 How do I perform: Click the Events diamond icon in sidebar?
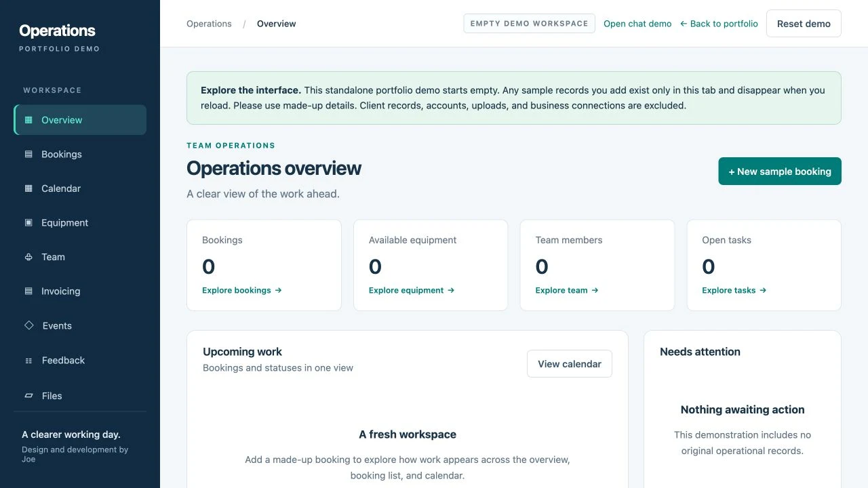point(29,325)
